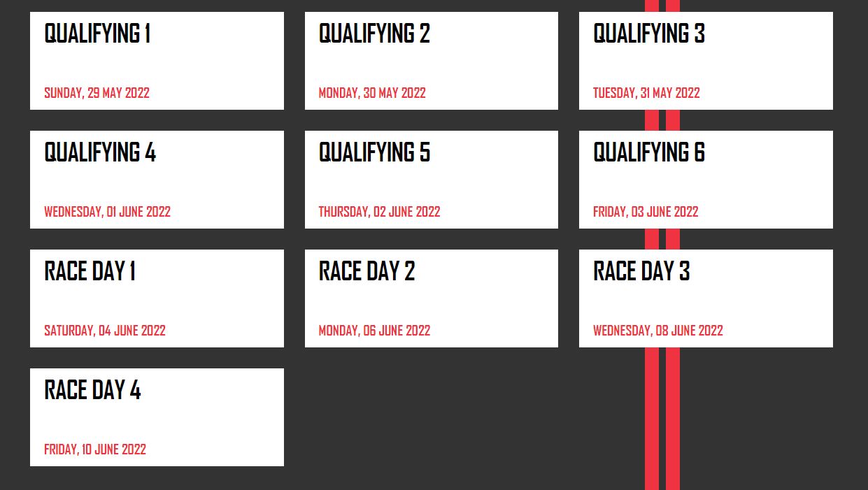Open the Race Day 3 heading
This screenshot has height=490, width=868.
click(x=641, y=271)
